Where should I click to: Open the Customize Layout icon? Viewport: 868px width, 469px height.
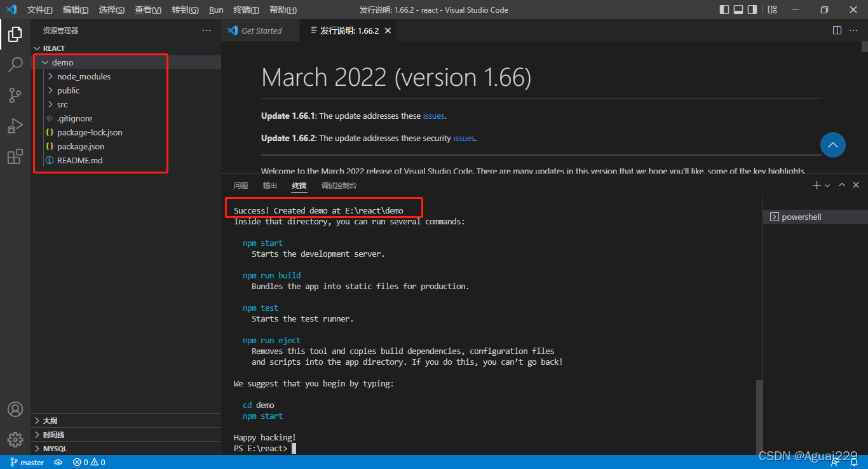tap(772, 10)
